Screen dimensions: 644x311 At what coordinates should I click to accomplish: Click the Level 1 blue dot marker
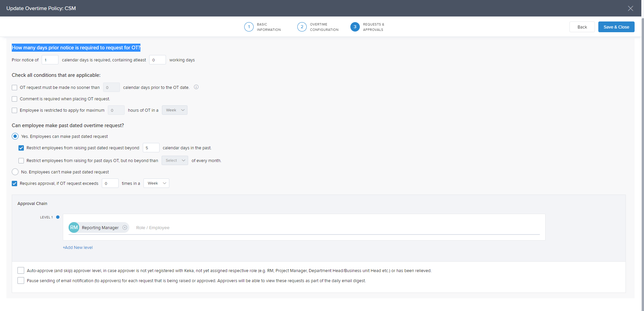[58, 217]
